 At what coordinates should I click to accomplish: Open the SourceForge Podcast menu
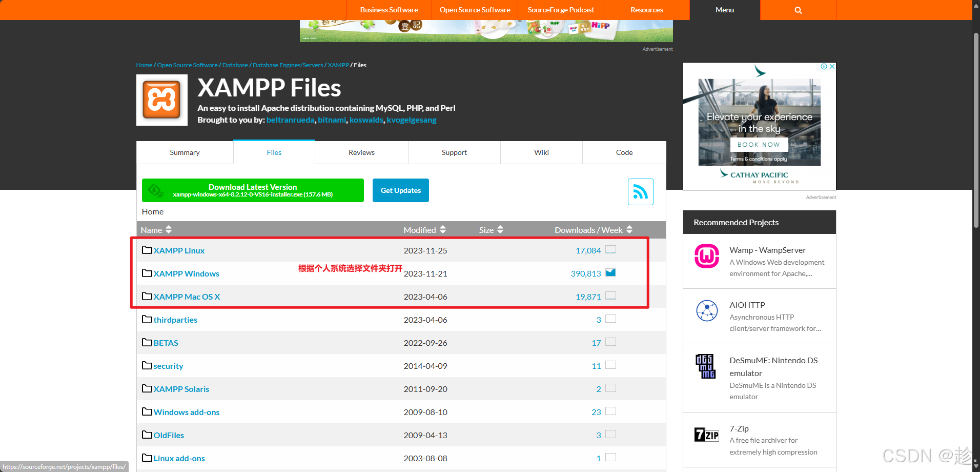pos(561,10)
